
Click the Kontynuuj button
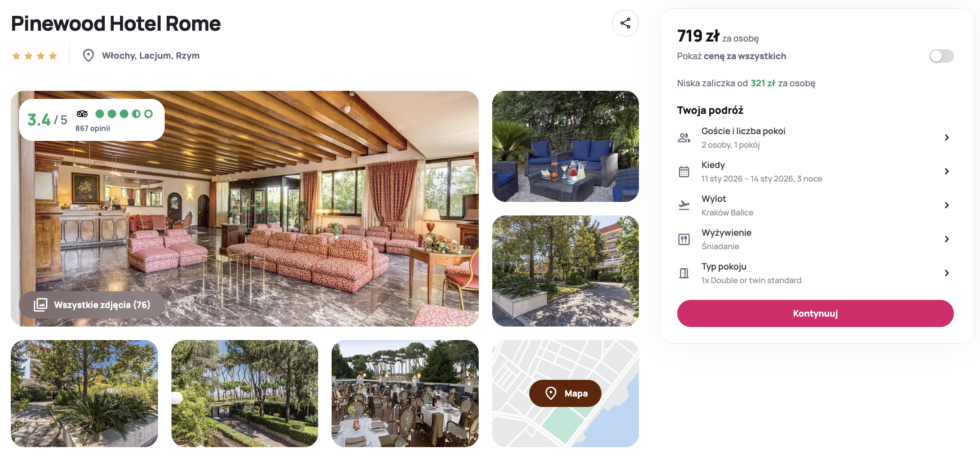click(x=815, y=313)
